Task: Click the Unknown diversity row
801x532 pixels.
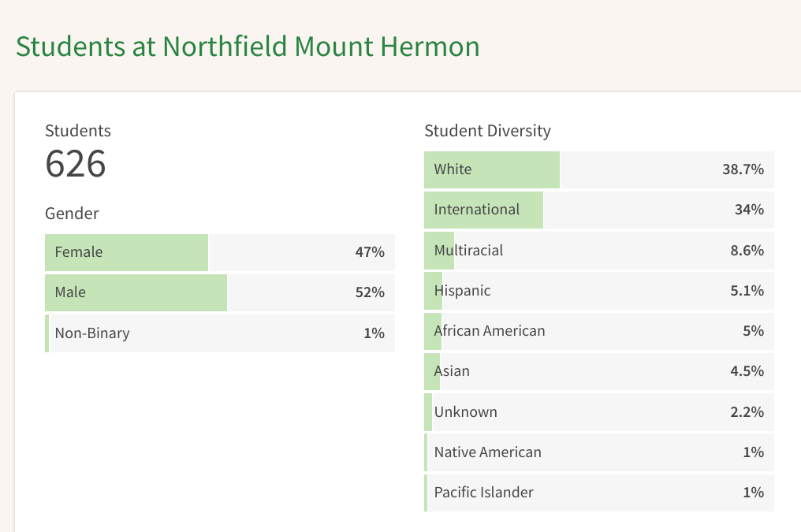Action: tap(598, 412)
